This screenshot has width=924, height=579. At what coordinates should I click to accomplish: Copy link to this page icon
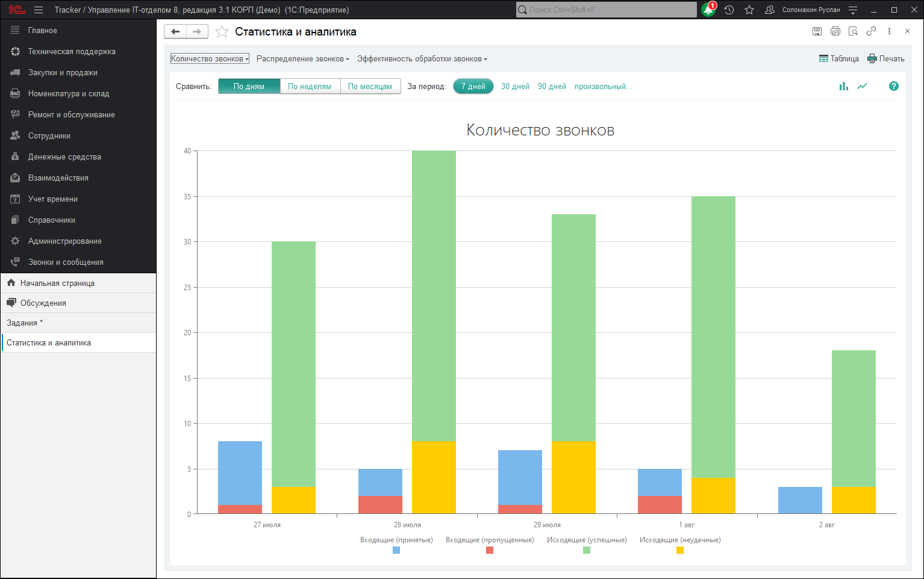[871, 31]
